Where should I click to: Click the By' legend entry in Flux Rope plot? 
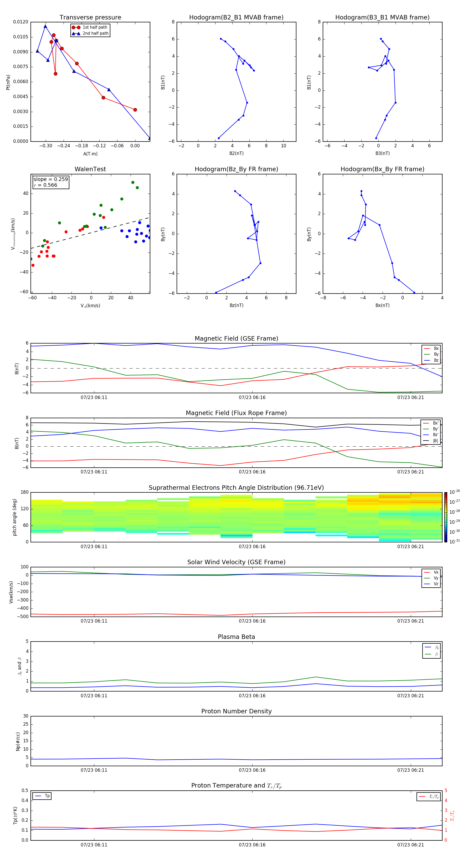click(431, 429)
